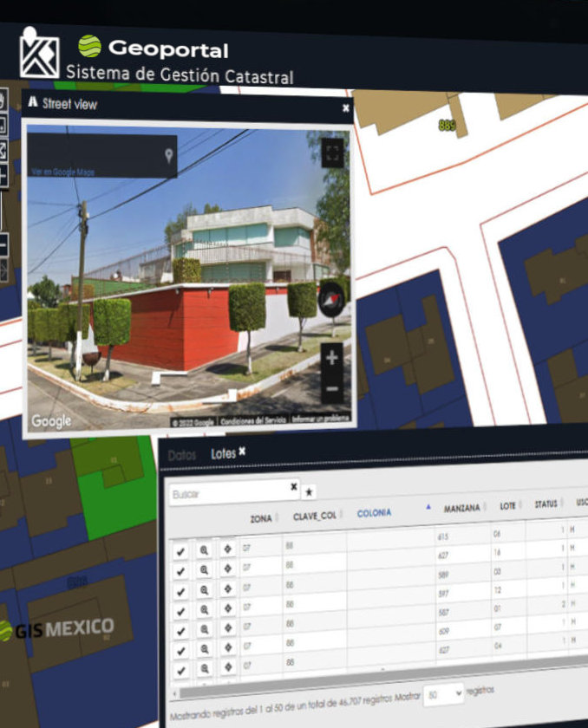
Task: Click locate icon in manzana 597 row
Action: (x=227, y=608)
